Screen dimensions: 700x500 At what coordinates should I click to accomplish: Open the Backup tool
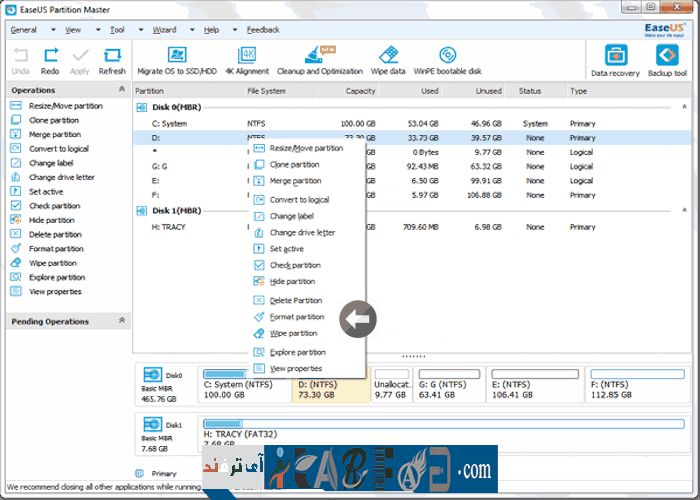point(667,59)
